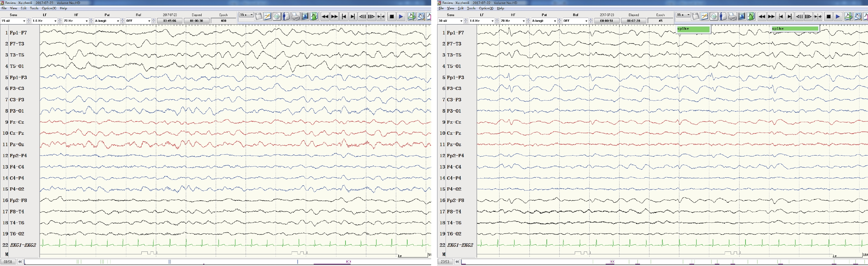Click the blank page icon in right window toolbar

click(695, 16)
